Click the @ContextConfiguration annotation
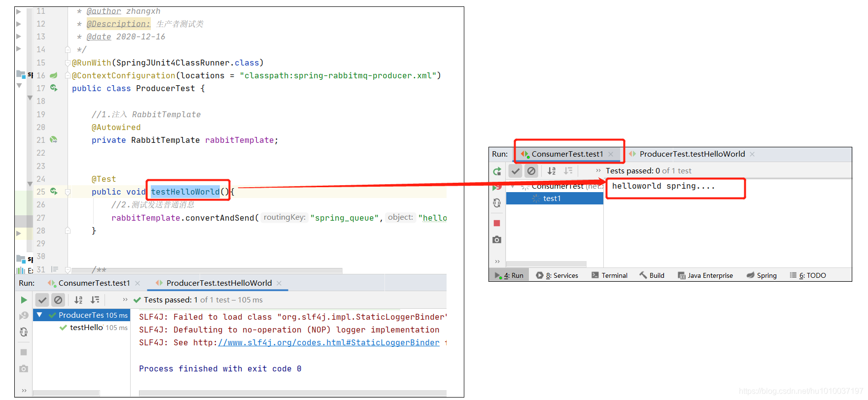Screen dimensions: 868x400 [124, 76]
